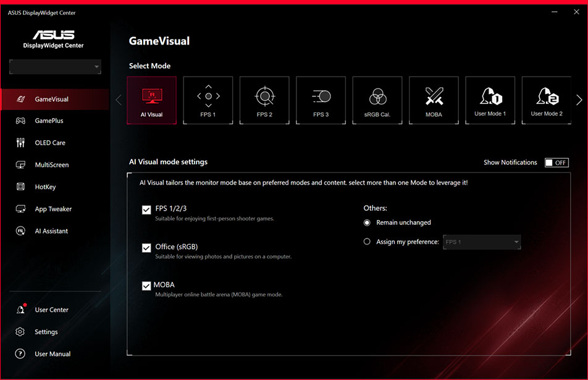Image resolution: width=588 pixels, height=380 pixels.
Task: Open the OLED Care section
Action: (50, 143)
